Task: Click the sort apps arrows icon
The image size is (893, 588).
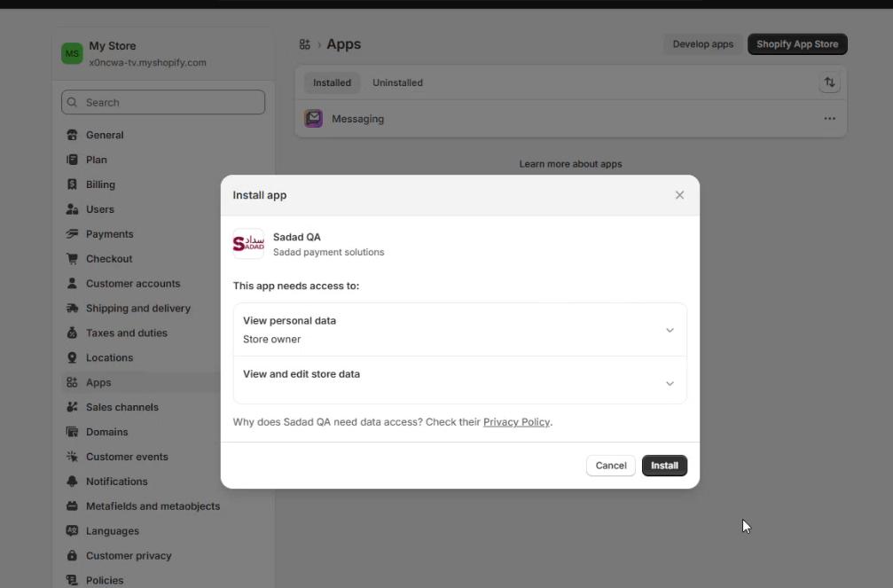Action: [x=829, y=82]
